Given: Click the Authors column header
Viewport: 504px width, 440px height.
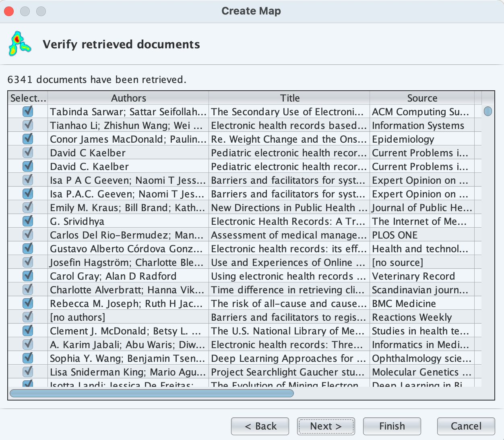Looking at the screenshot, I should point(128,98).
